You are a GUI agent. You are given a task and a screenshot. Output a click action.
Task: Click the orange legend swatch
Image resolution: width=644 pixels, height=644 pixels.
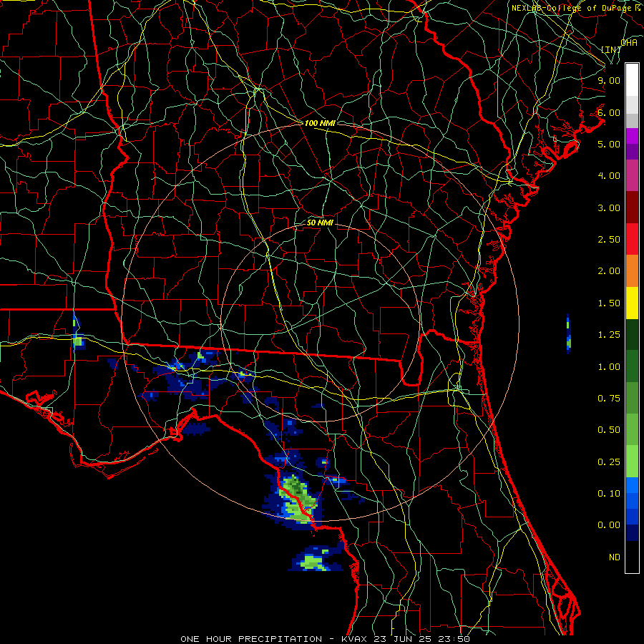tap(632, 271)
